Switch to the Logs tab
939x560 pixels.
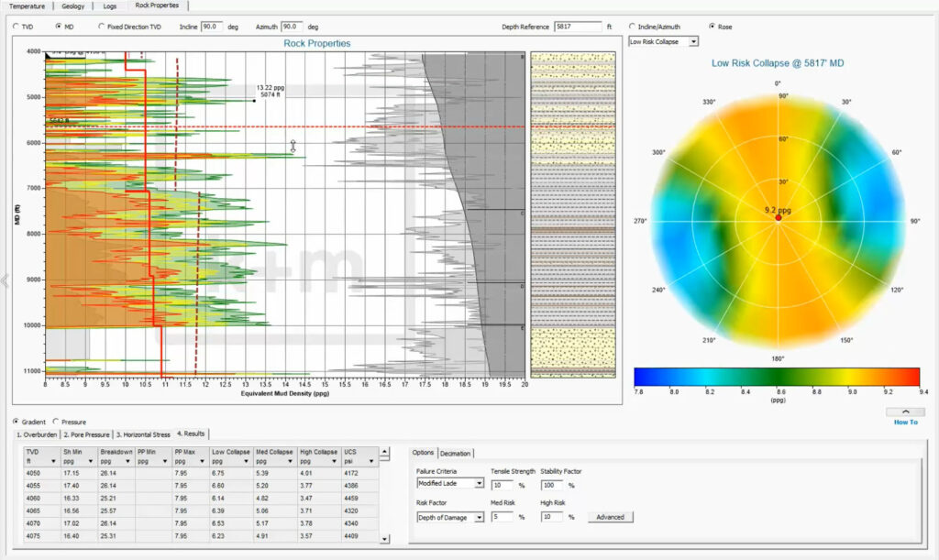click(x=110, y=6)
